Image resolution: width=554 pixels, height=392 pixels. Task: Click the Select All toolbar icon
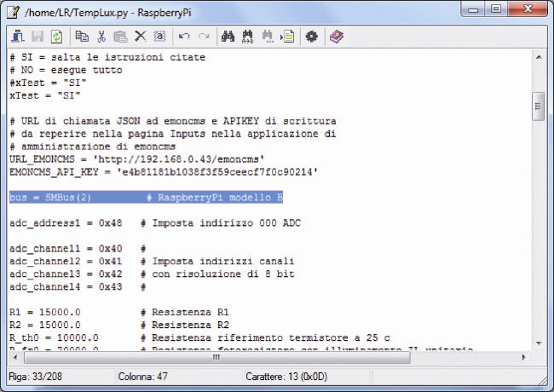point(159,37)
